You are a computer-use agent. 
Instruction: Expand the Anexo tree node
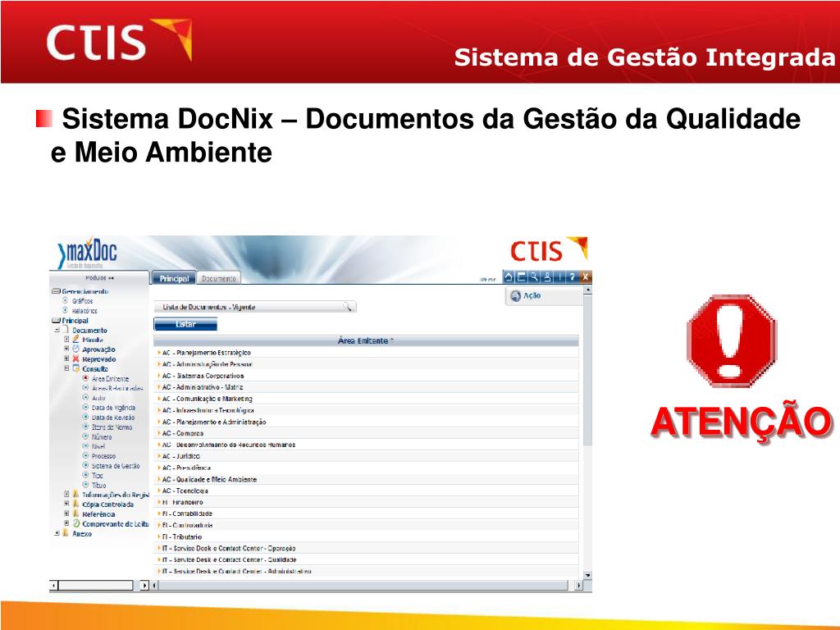(57, 532)
